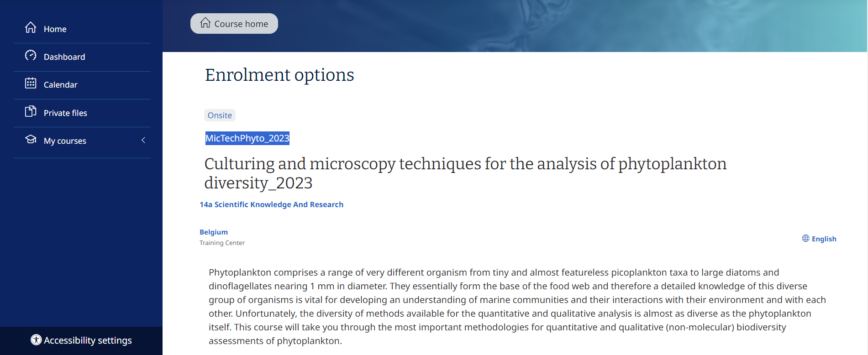Click the My courses graduation cap icon
This screenshot has height=355, width=868.
(x=31, y=140)
